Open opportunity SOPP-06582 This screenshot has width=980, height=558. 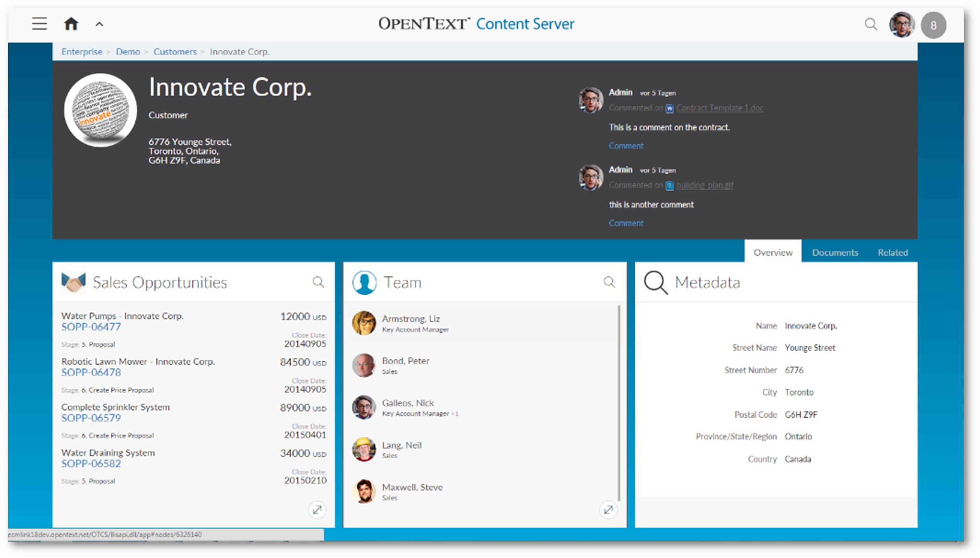click(91, 464)
